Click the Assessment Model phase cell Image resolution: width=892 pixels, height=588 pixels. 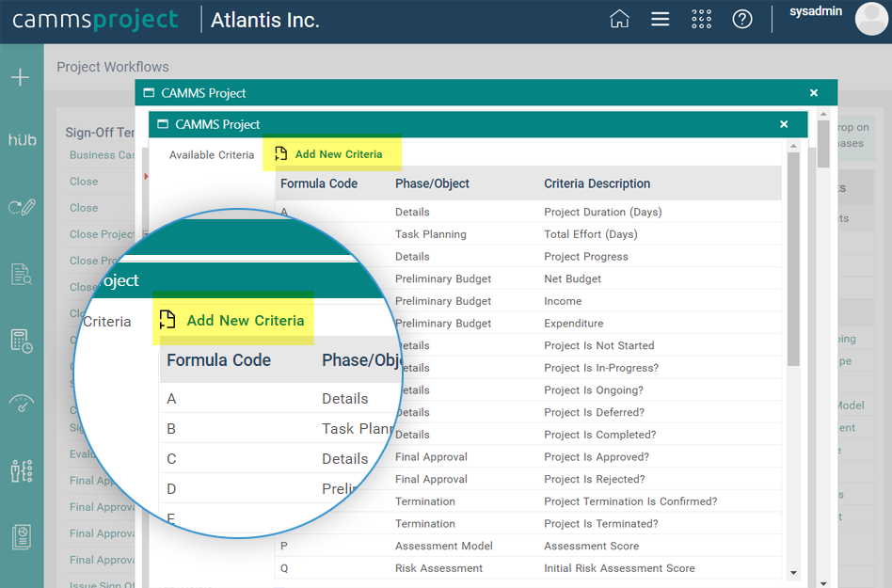pyautogui.click(x=444, y=546)
